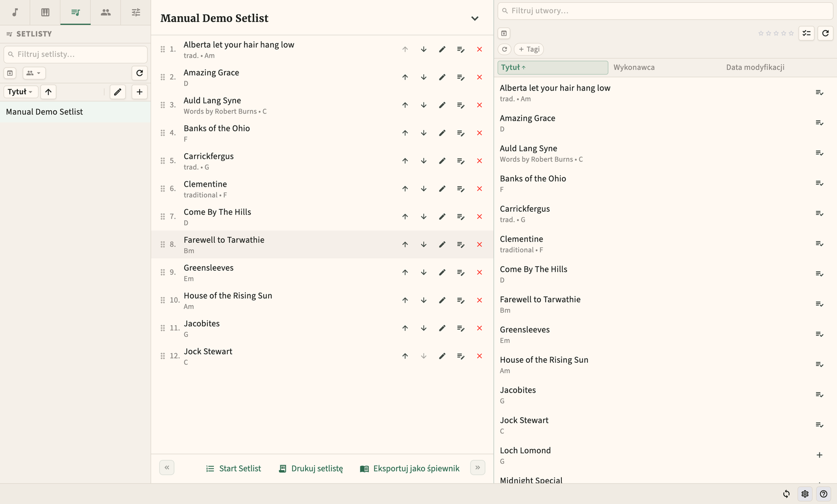837x504 pixels.
Task: Open the songs tab with music note icon
Action: (x=15, y=13)
